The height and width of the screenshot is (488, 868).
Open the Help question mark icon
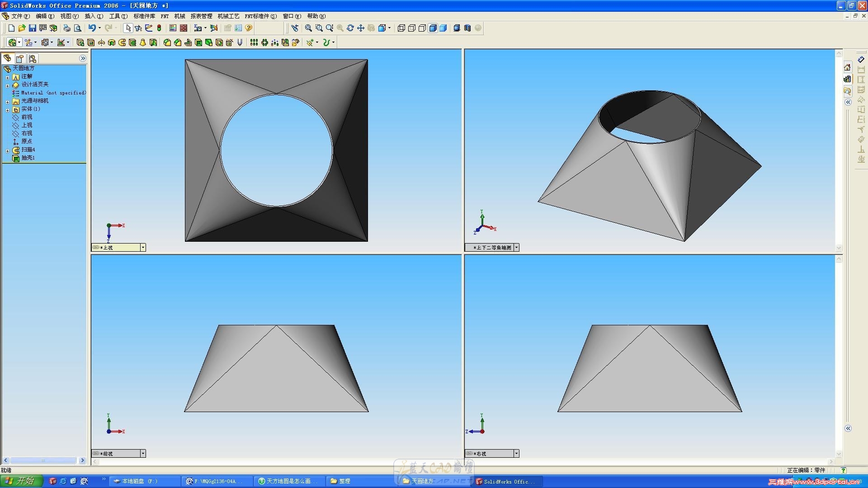(249, 28)
